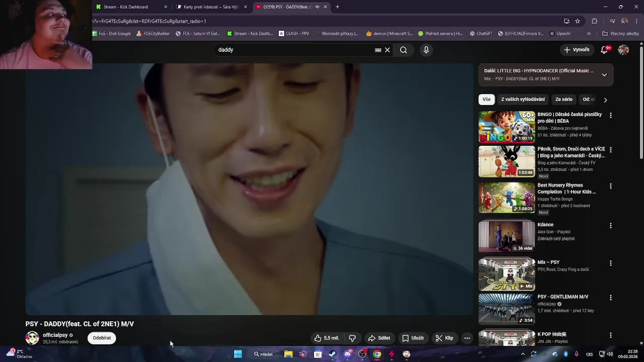Image resolution: width=644 pixels, height=362 pixels.
Task: Open Chrome media control icon in toolbar
Action: 612,21
